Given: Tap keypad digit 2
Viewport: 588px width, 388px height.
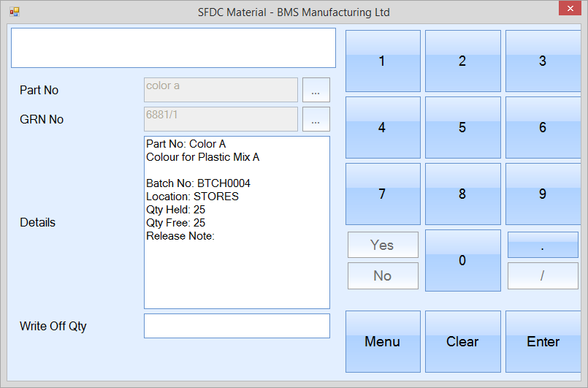Looking at the screenshot, I should [x=462, y=61].
